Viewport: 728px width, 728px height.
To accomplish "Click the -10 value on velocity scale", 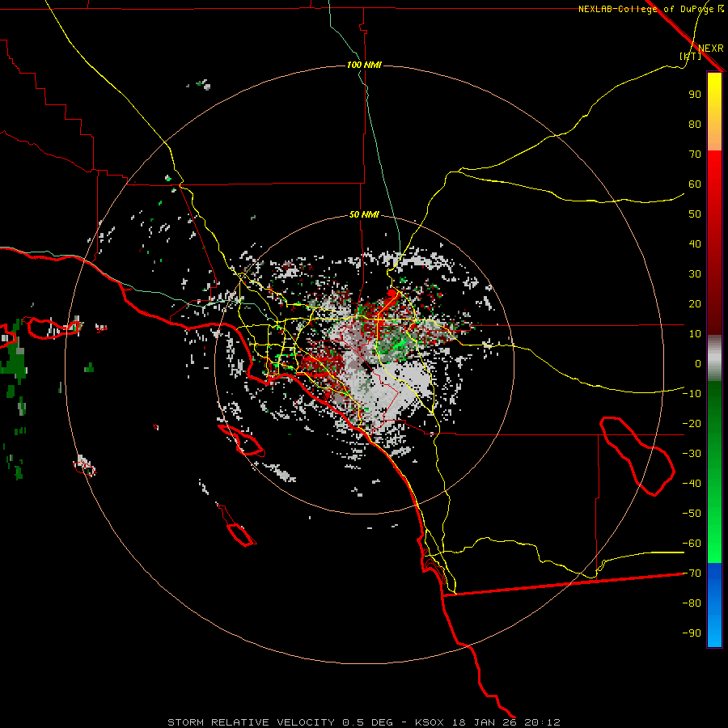I will point(692,394).
